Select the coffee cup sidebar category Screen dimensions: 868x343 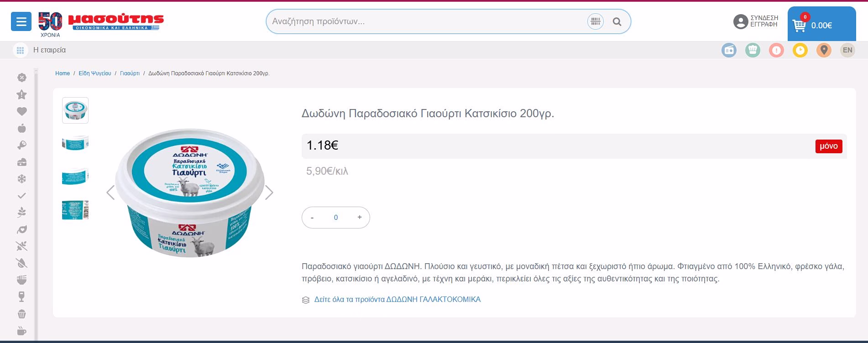pyautogui.click(x=22, y=331)
